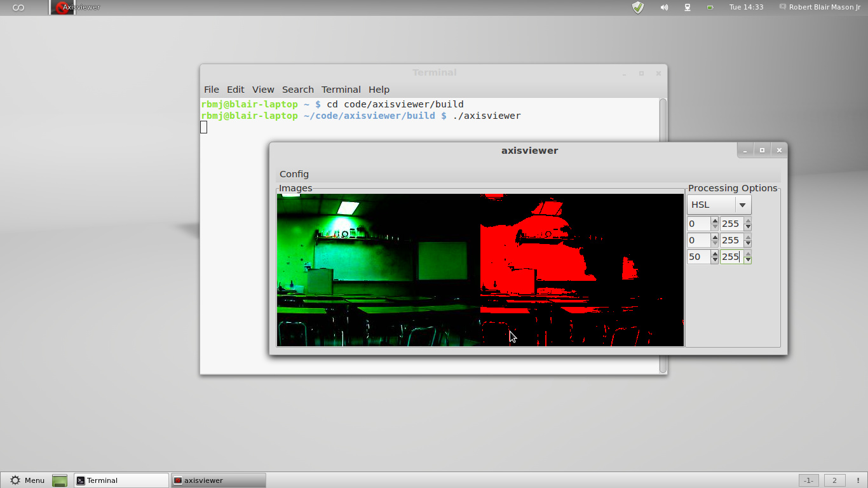Screen dimensions: 868x488
Task: Open the Edit menu in Terminal
Action: coord(235,90)
